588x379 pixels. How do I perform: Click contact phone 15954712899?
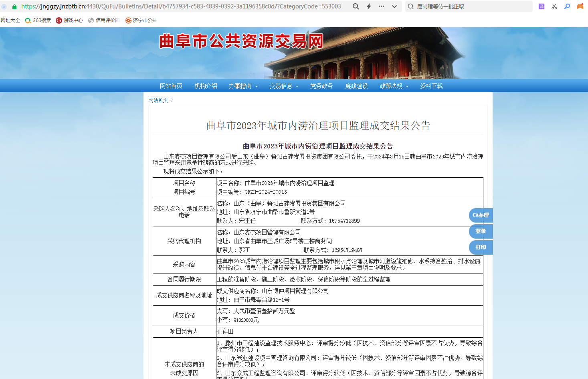pos(344,221)
